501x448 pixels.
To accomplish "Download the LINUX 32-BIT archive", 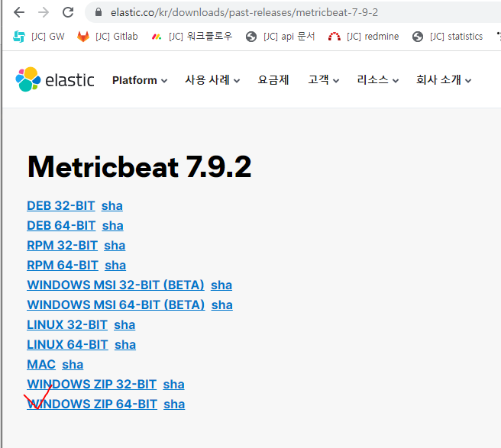I will (67, 325).
